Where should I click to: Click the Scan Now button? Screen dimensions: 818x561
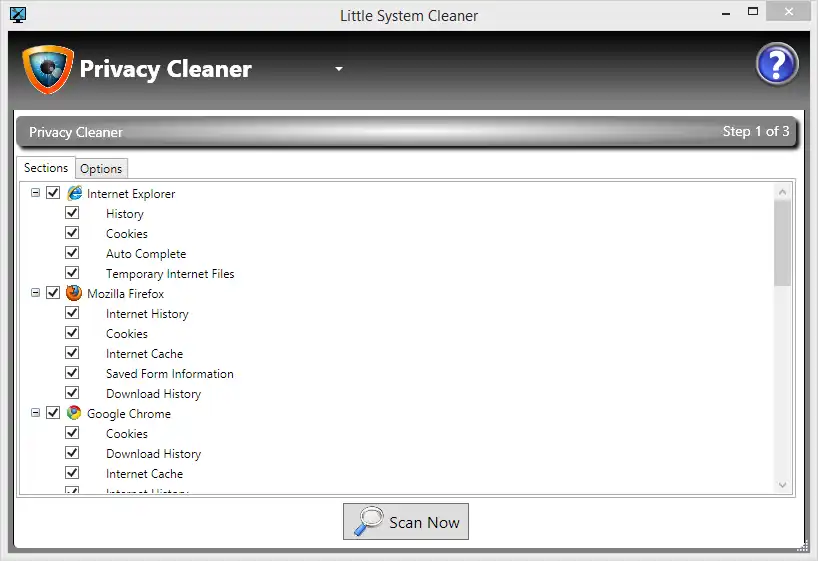[x=406, y=521]
